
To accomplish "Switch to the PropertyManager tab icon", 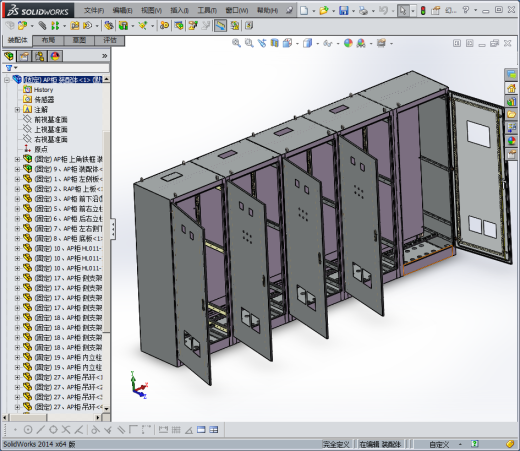I will click(x=24, y=56).
